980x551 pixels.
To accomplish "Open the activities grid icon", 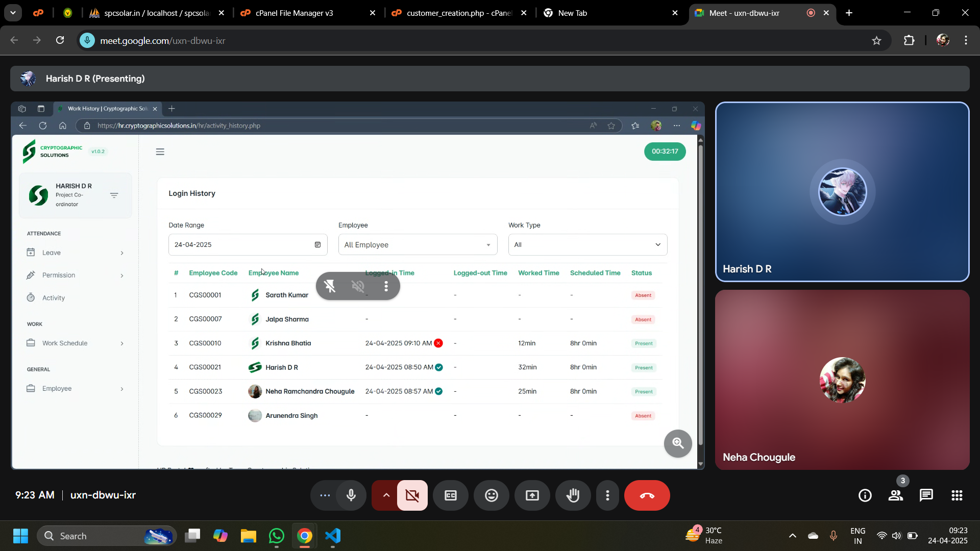I will pos(957,495).
